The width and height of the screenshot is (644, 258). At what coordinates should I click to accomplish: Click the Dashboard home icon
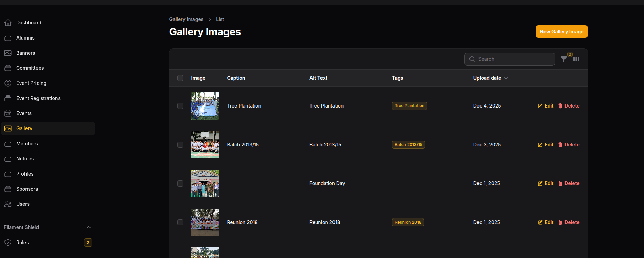coord(8,23)
